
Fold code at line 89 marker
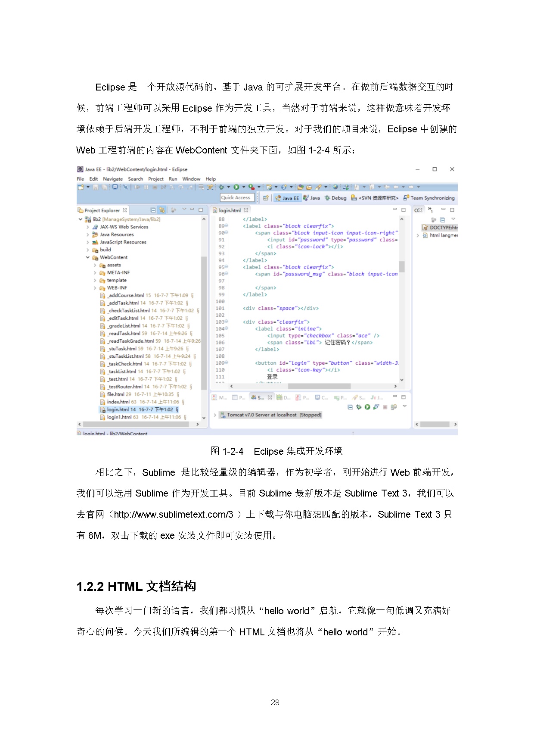click(x=227, y=225)
